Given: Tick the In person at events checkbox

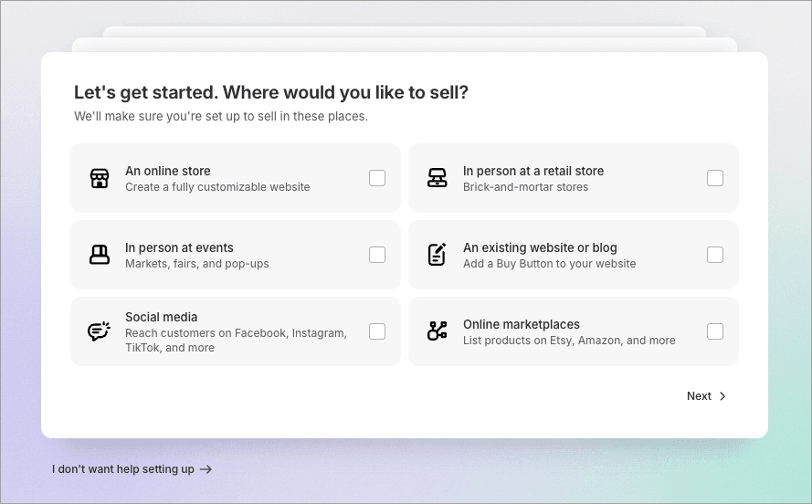Looking at the screenshot, I should [377, 255].
